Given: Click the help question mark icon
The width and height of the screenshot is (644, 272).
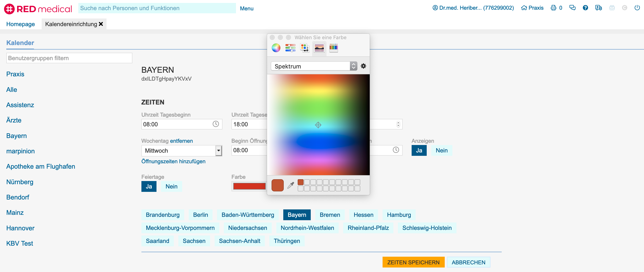Looking at the screenshot, I should pos(585,8).
